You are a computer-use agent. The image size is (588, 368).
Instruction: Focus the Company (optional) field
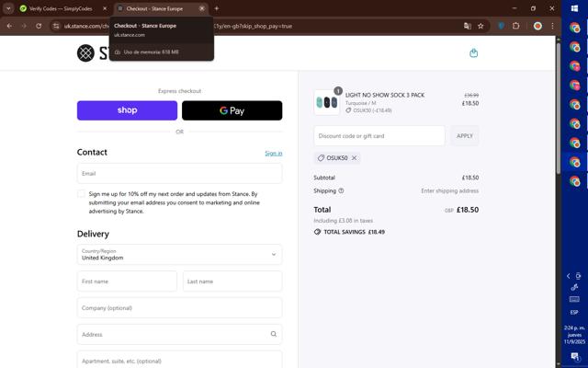[x=180, y=308]
